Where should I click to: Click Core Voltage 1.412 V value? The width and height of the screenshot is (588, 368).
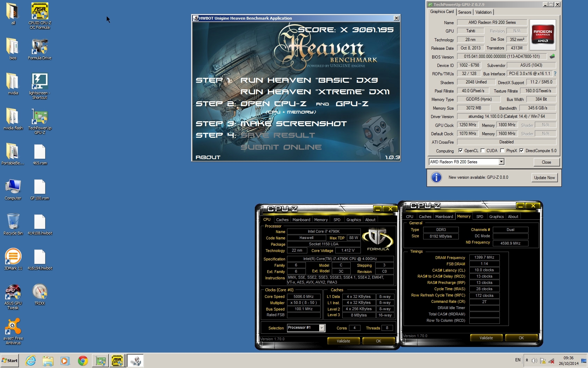348,251
